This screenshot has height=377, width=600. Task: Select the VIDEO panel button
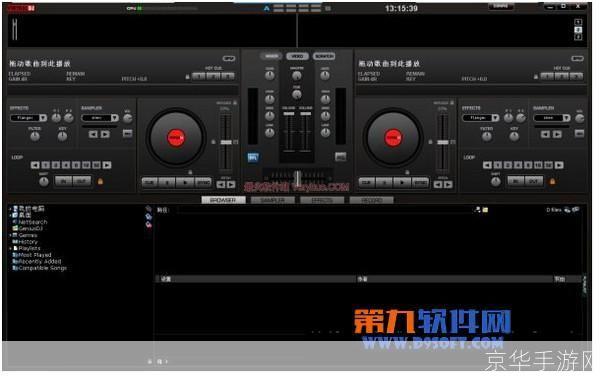pos(297,56)
